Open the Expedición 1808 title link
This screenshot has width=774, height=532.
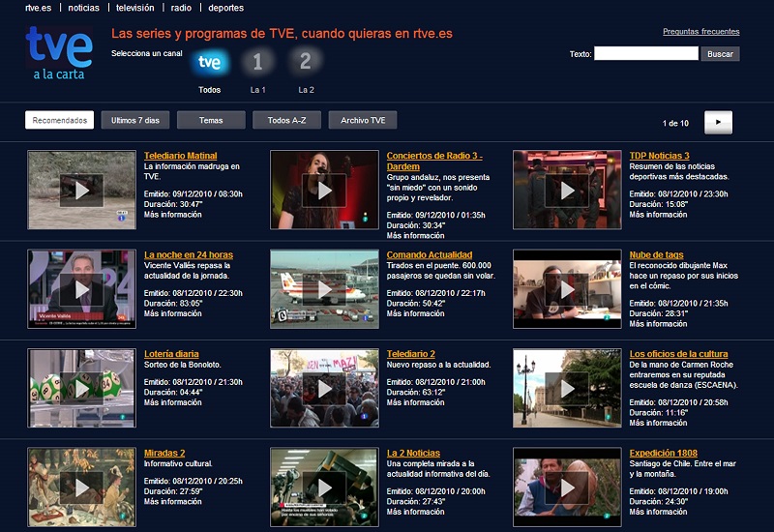[x=663, y=453]
